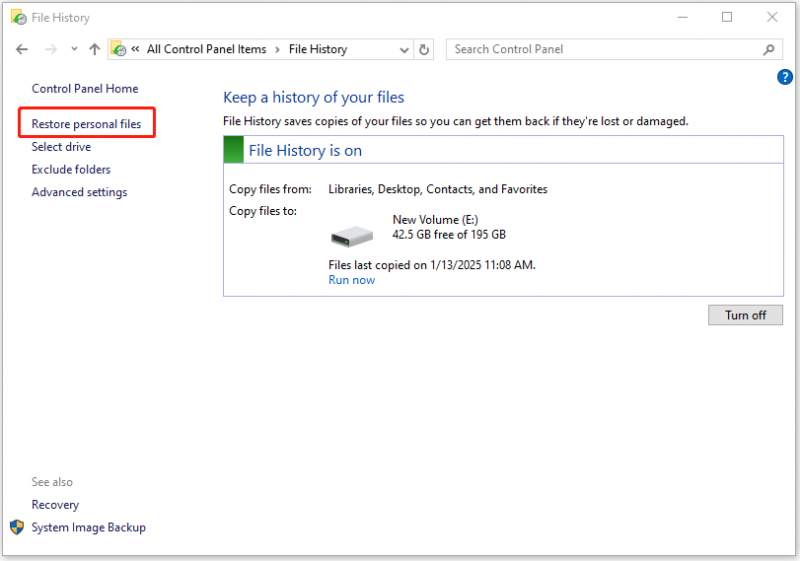Click the File History title bar icon
Screen dimensions: 800x561
[x=18, y=17]
